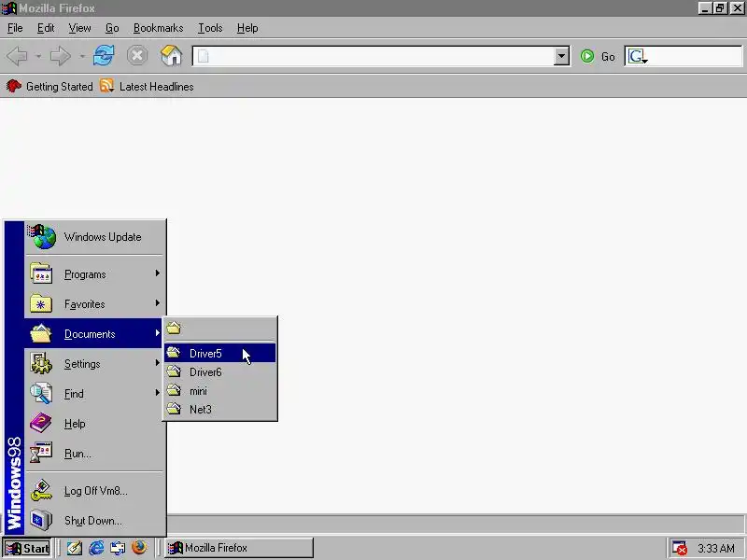Screen dimensions: 747x560
Task: Restore down the Firefox window
Action: tap(720, 8)
